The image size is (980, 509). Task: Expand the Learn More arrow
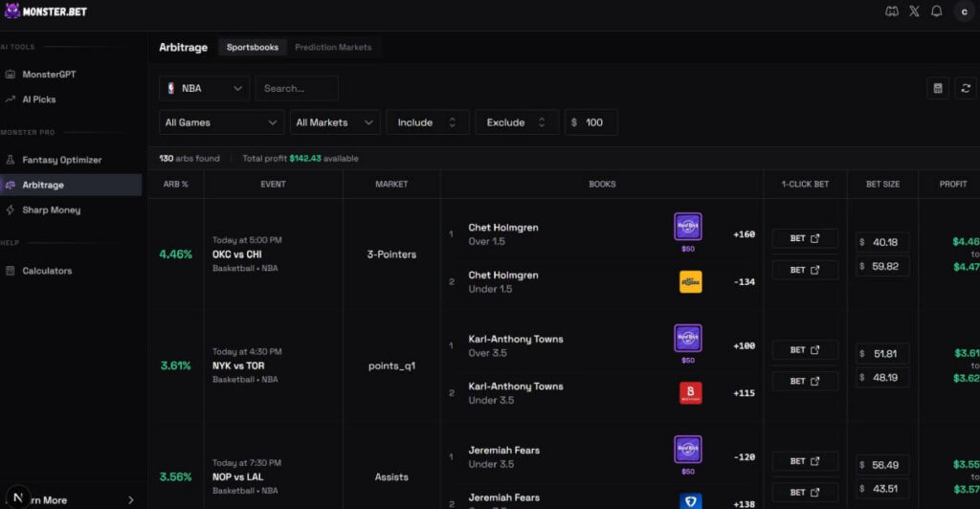130,500
